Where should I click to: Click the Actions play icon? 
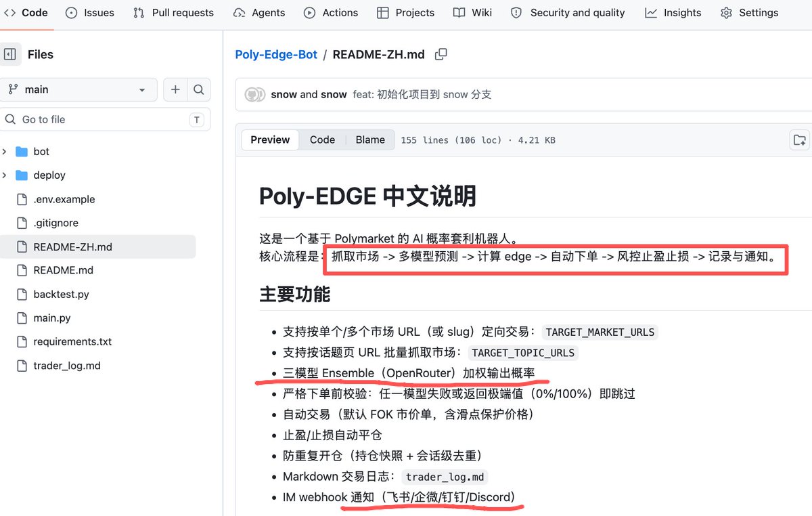[x=310, y=12]
